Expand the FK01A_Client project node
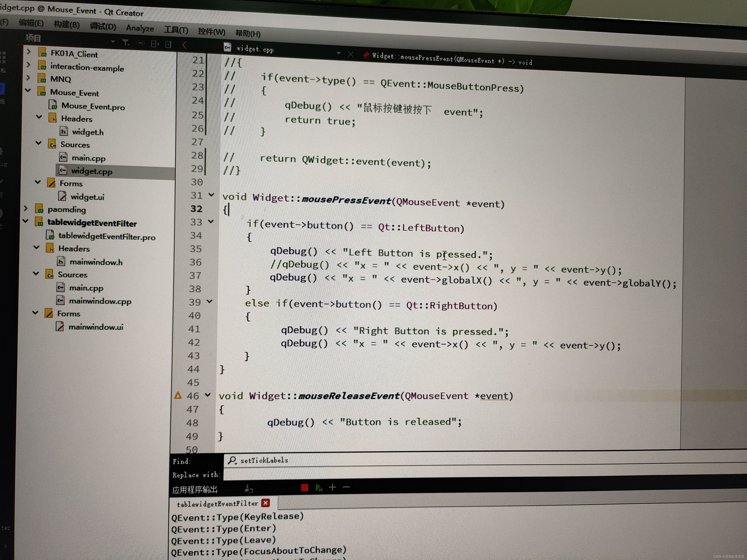The height and width of the screenshot is (560, 747). [x=29, y=52]
